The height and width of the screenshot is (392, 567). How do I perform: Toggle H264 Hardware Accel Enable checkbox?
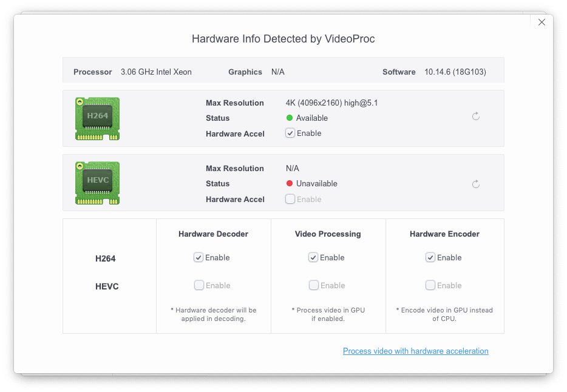tap(290, 133)
